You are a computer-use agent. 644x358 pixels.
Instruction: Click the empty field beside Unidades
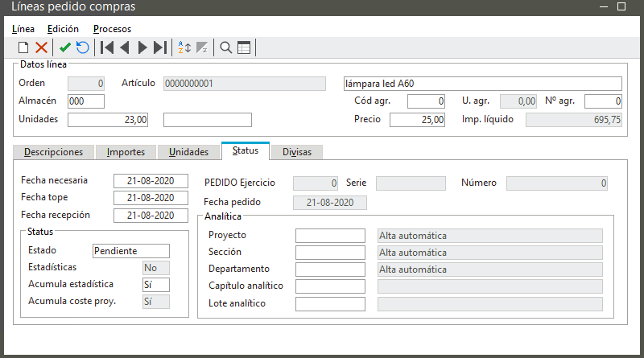tap(208, 120)
